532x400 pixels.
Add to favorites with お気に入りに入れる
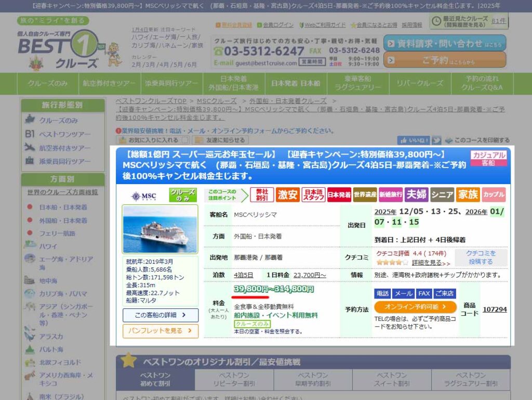[149, 140]
